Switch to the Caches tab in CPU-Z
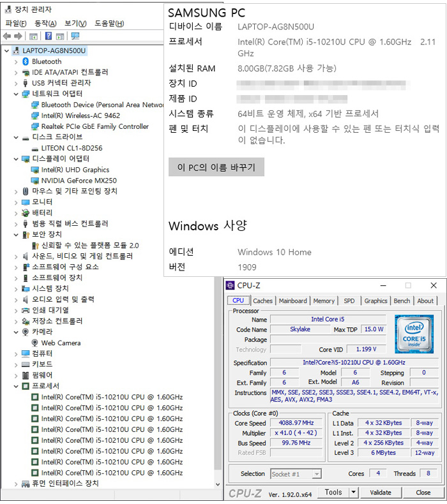 (x=262, y=301)
